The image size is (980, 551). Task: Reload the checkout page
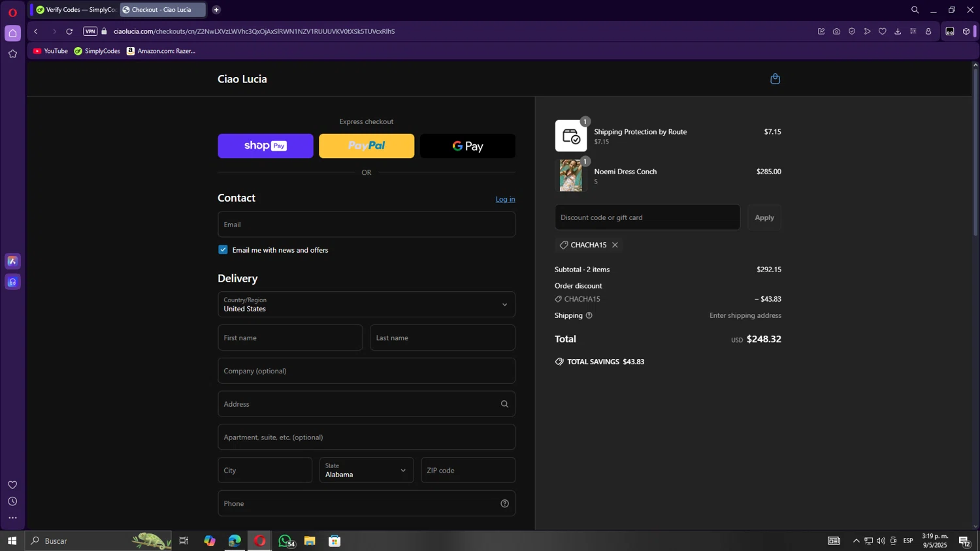69,31
